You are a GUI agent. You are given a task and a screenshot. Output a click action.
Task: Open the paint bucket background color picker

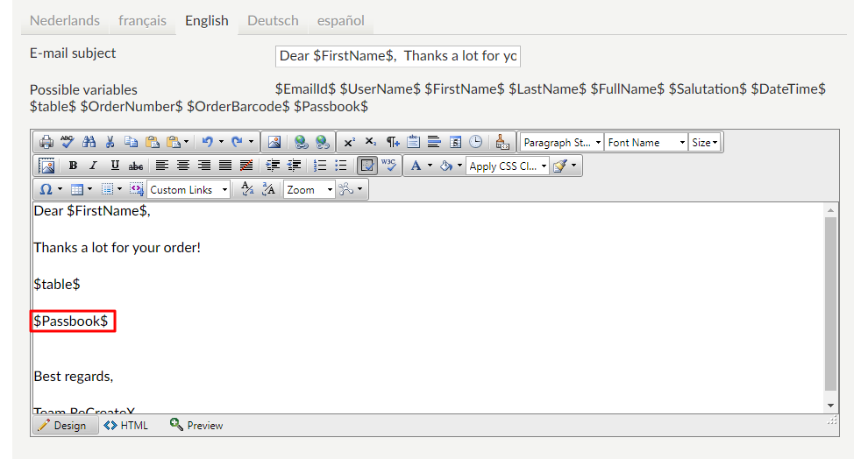pos(446,166)
